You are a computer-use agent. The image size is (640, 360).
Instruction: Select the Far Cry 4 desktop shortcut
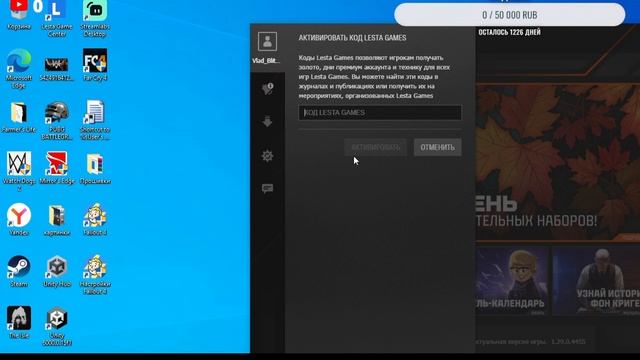pyautogui.click(x=95, y=65)
